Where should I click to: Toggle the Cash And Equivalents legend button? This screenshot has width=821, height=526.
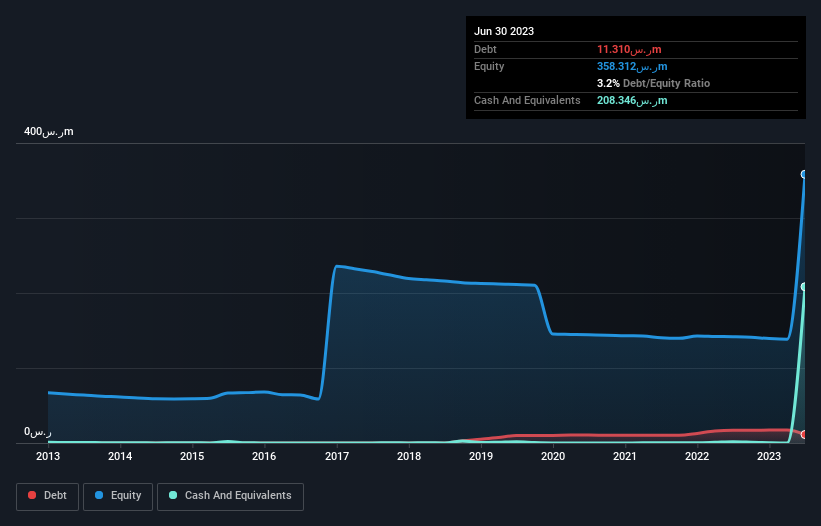tap(230, 496)
